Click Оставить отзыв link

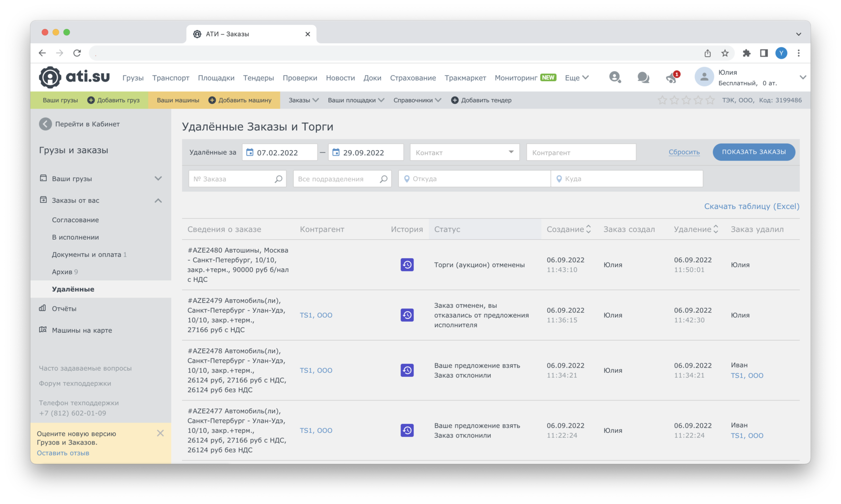click(x=63, y=453)
